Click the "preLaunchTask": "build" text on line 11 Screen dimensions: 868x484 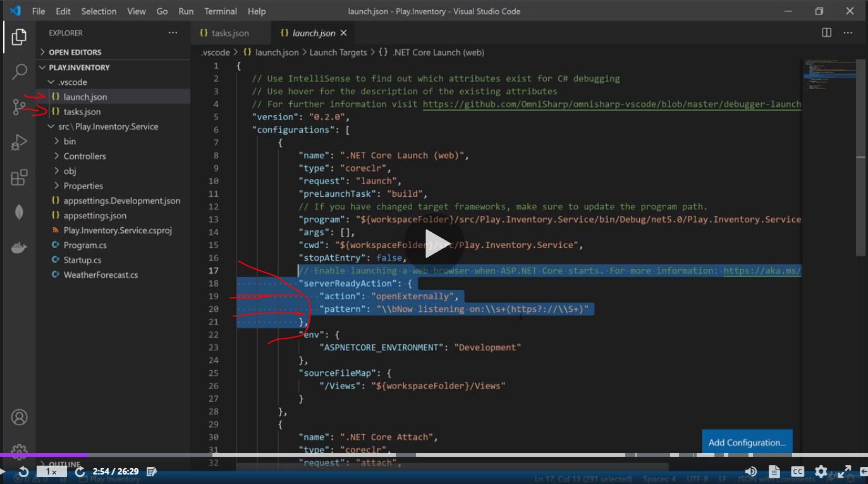click(x=363, y=194)
